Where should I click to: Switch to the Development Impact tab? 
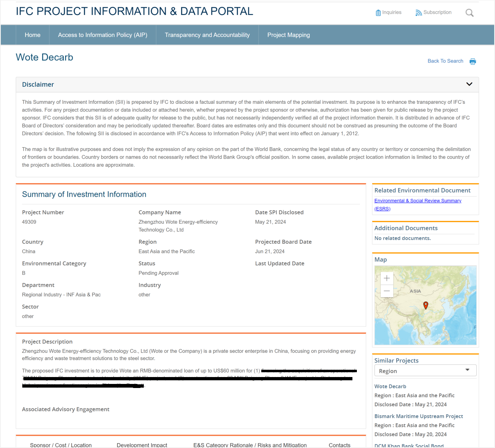[142, 445]
